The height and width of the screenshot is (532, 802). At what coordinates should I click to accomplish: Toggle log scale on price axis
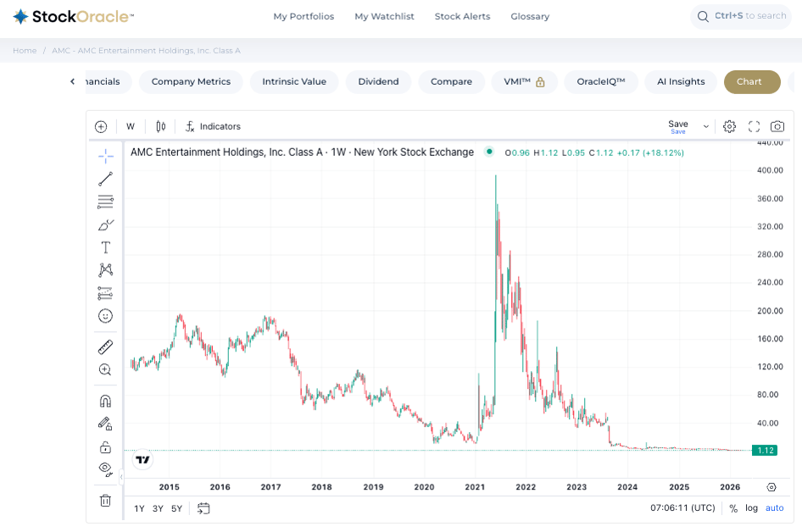[751, 508]
